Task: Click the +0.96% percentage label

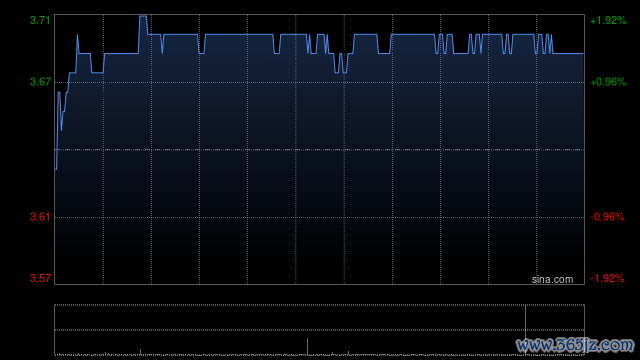Action: coord(608,82)
